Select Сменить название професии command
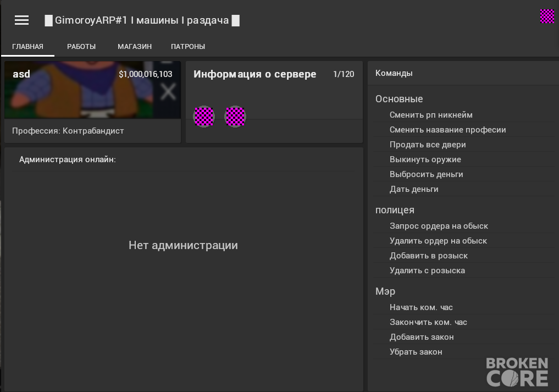Image resolution: width=559 pixels, height=392 pixels. coord(464,130)
